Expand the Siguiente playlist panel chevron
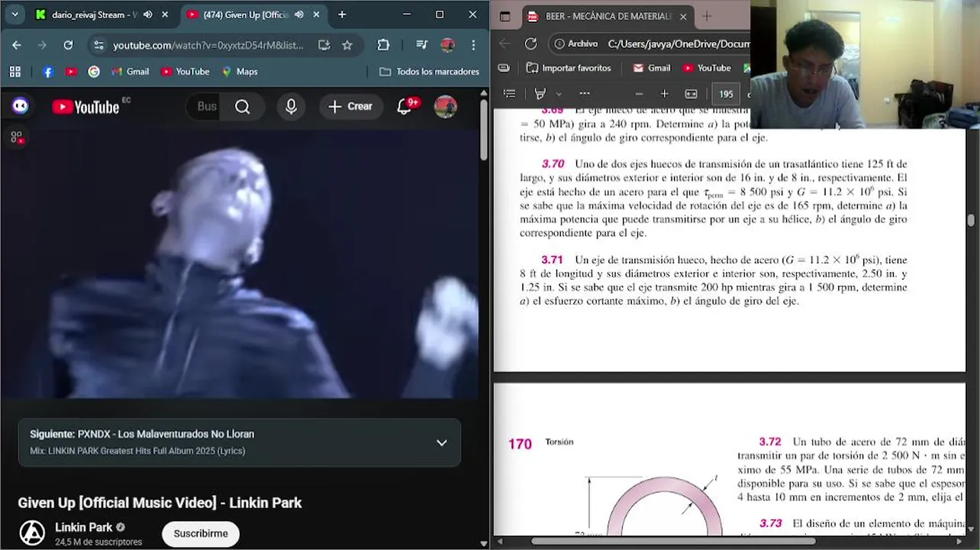This screenshot has width=980, height=550. [441, 443]
